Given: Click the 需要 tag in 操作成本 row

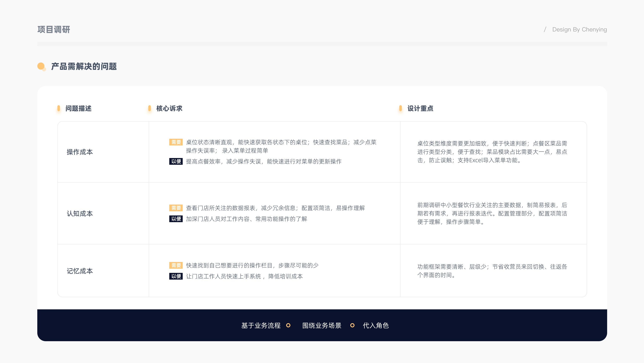Looking at the screenshot, I should coord(176,142).
